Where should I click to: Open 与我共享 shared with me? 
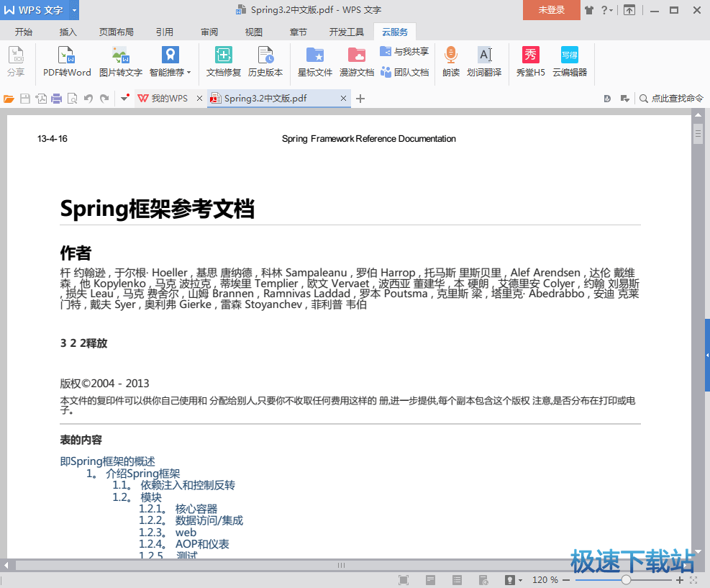(404, 51)
